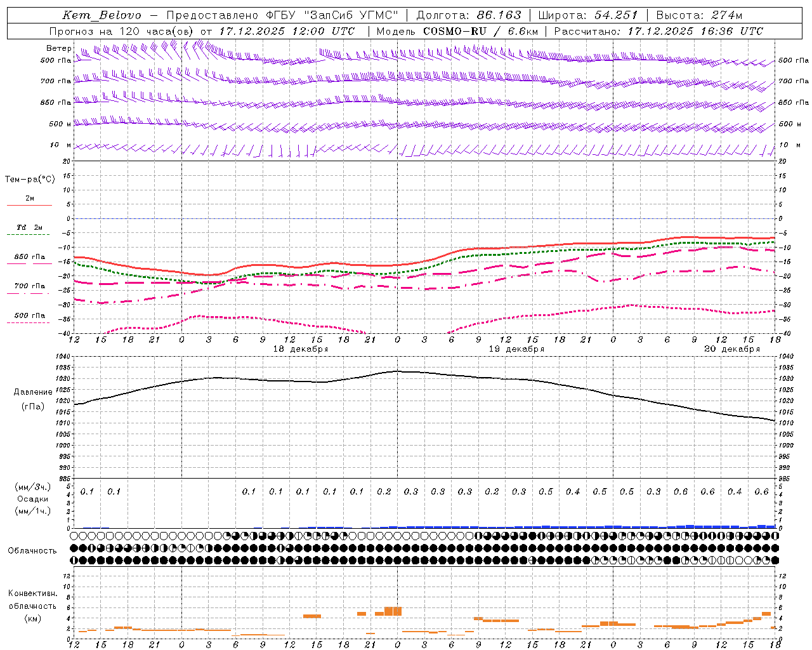Click the '10 м' wind level label beside 'Ветер'

(x=61, y=145)
